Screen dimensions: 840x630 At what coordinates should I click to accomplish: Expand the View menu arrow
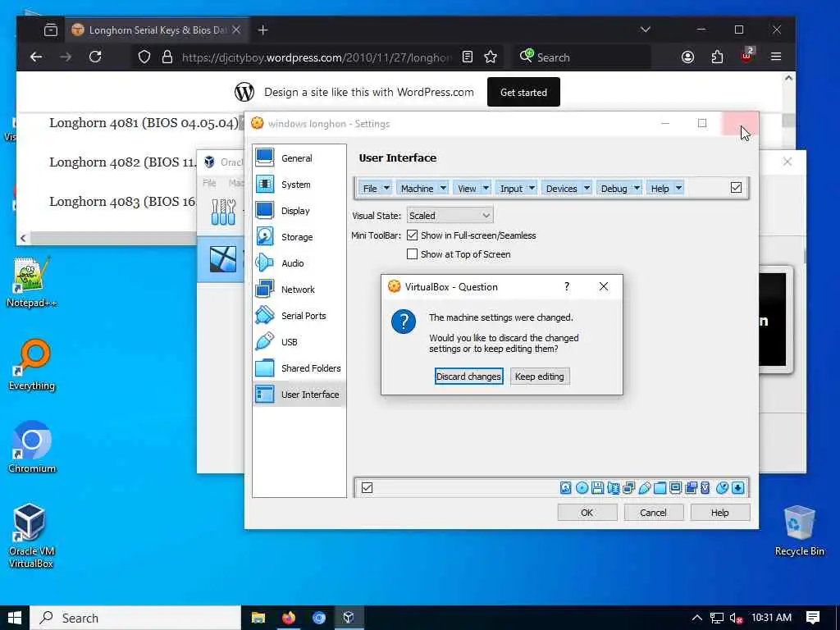pos(486,188)
